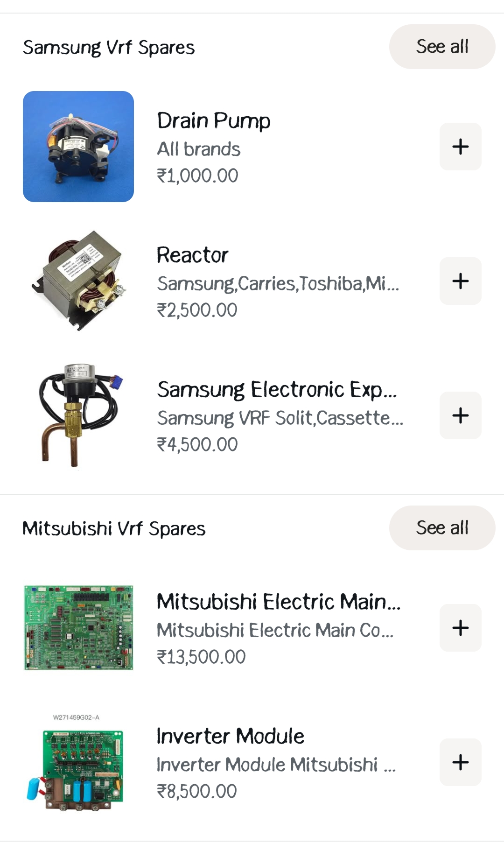Open the Reactor product image
Viewport: 504px width, 843px height.
[x=78, y=281]
